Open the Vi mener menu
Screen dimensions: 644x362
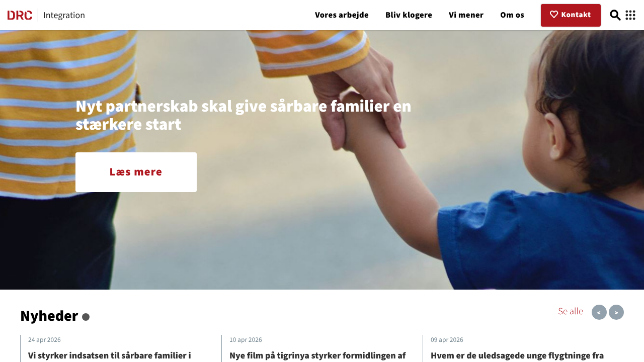(x=466, y=15)
